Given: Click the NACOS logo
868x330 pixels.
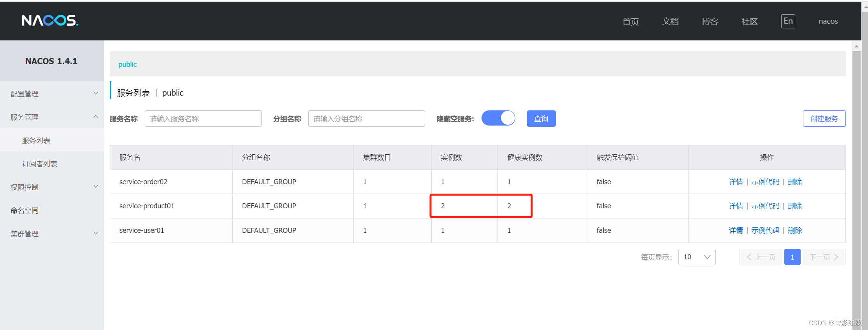Looking at the screenshot, I should [50, 20].
